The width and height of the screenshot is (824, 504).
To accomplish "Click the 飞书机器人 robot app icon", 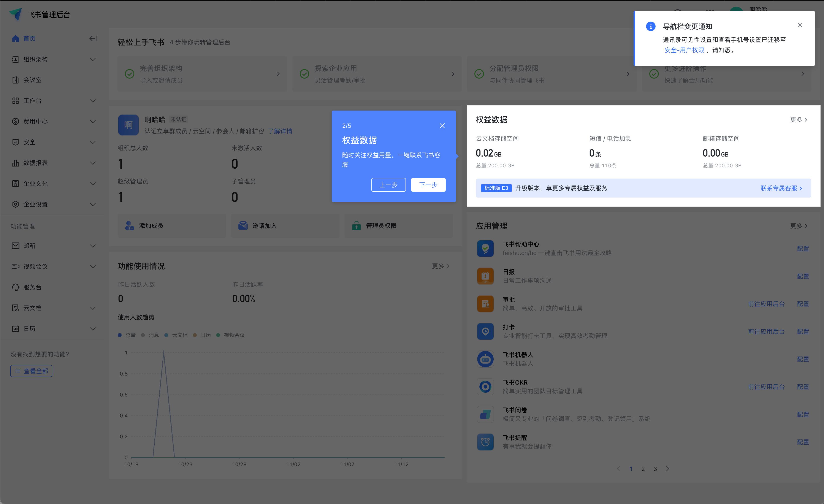I will click(485, 359).
